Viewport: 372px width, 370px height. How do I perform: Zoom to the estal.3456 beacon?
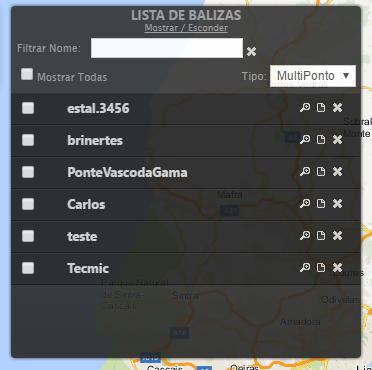305,108
